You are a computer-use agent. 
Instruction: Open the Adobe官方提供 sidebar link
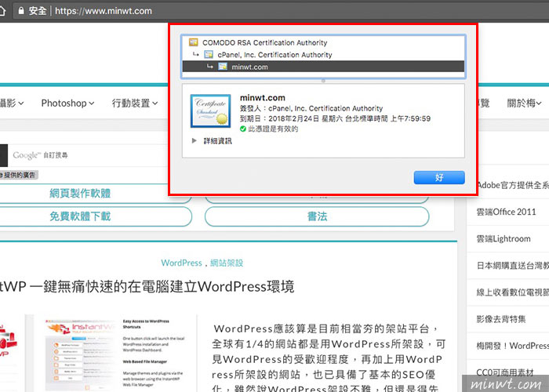pos(513,185)
